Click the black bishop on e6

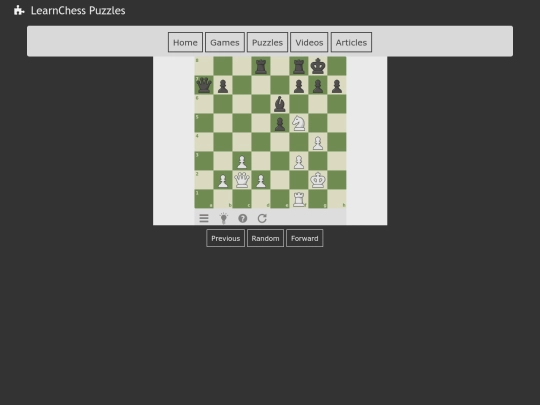point(280,104)
